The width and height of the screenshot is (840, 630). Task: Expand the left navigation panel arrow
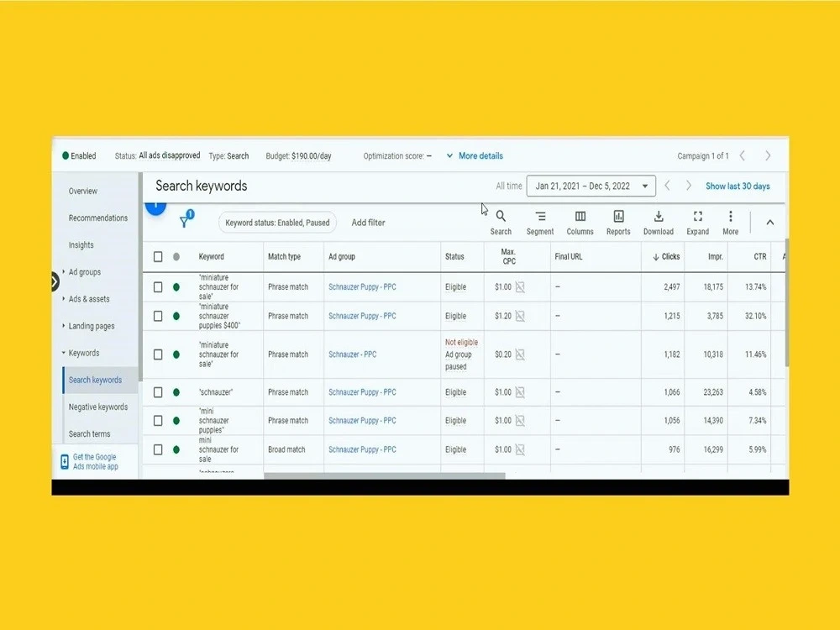click(54, 281)
